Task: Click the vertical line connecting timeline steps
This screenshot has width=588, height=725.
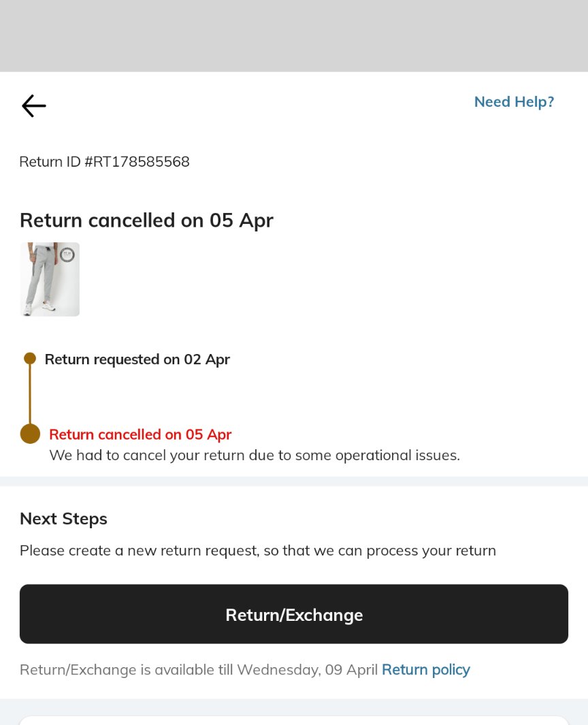Action: (30, 394)
